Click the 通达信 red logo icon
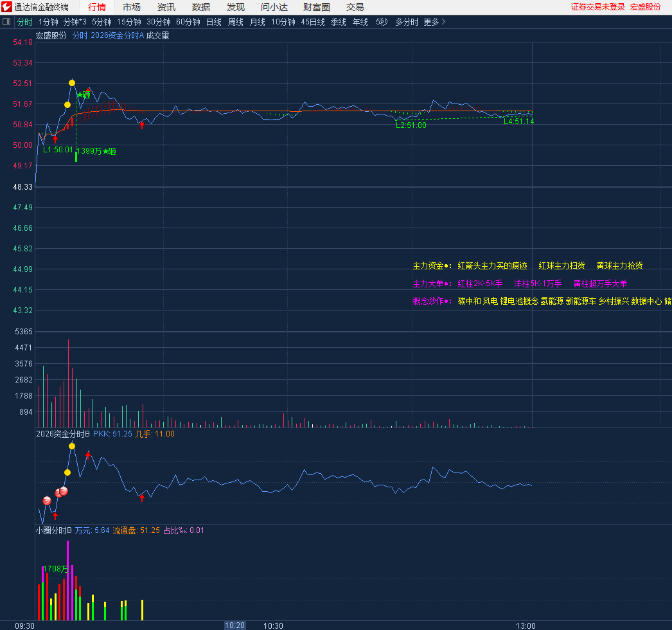This screenshot has height=630, width=672. click(x=7, y=7)
